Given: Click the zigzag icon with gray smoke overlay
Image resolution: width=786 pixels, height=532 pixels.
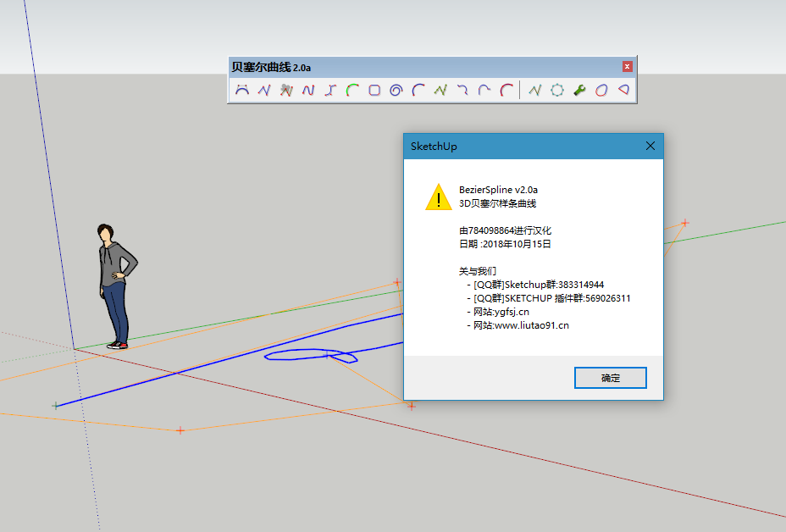Looking at the screenshot, I should (x=286, y=91).
